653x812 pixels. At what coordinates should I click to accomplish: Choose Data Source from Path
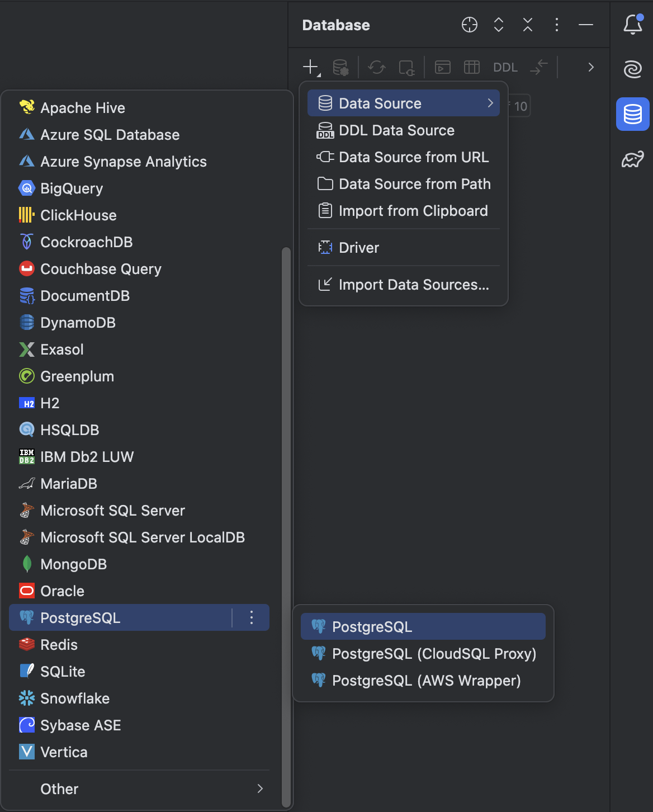coord(404,184)
